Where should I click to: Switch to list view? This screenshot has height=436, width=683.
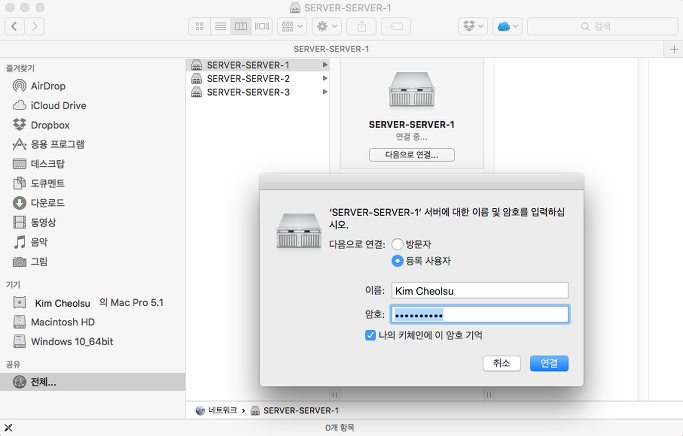point(220,27)
